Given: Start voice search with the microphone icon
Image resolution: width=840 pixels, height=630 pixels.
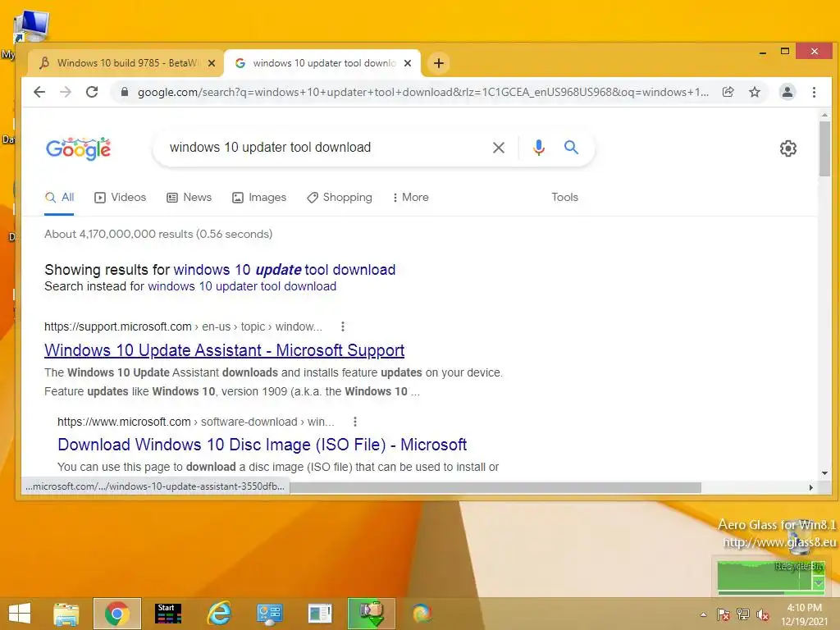Looking at the screenshot, I should tap(539, 148).
